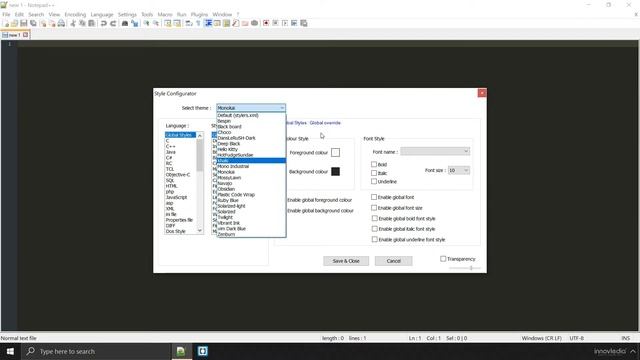
Task: Click the Replace toolbar icon
Action: tap(134, 23)
